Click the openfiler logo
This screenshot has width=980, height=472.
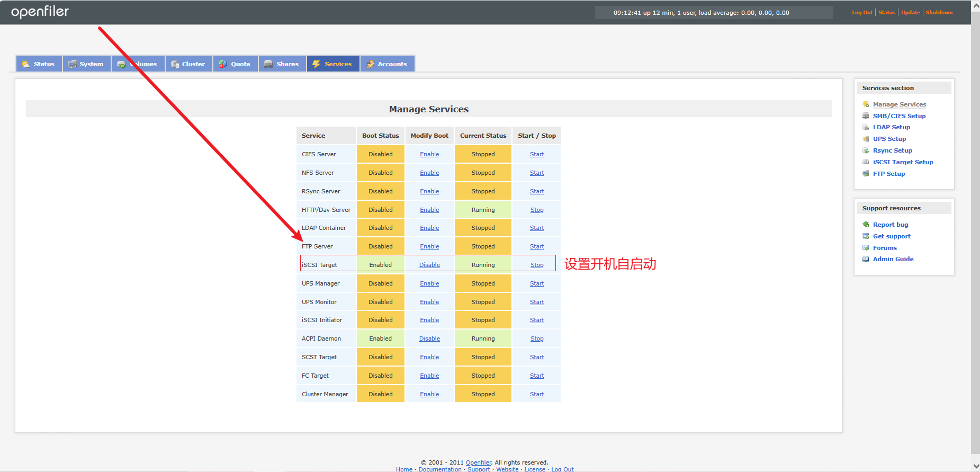click(x=40, y=12)
